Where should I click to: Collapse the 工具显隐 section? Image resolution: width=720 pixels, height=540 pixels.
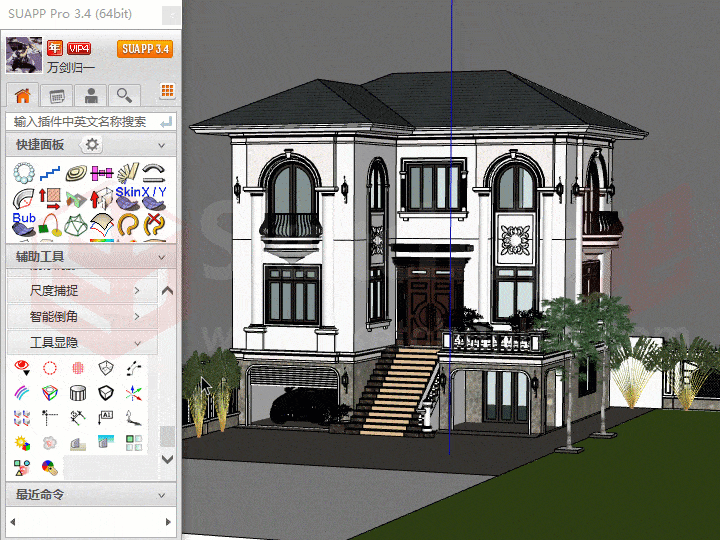pyautogui.click(x=84, y=343)
